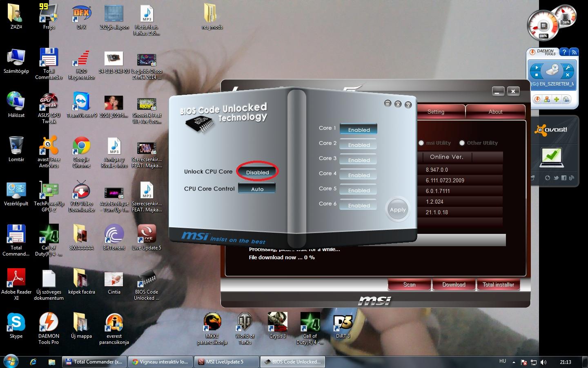The height and width of the screenshot is (368, 588).
Task: Select the msi Utility radio button
Action: pyautogui.click(x=421, y=143)
